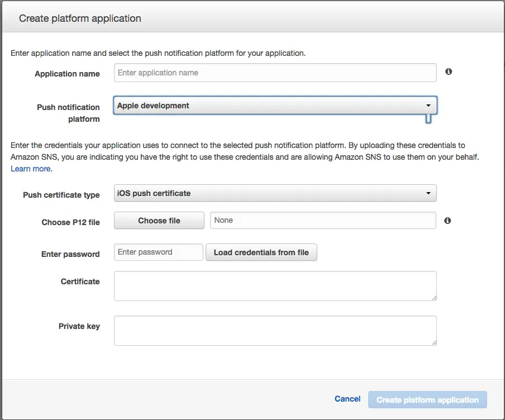
Task: Click the Choose P12 file label
Action: [x=70, y=222]
